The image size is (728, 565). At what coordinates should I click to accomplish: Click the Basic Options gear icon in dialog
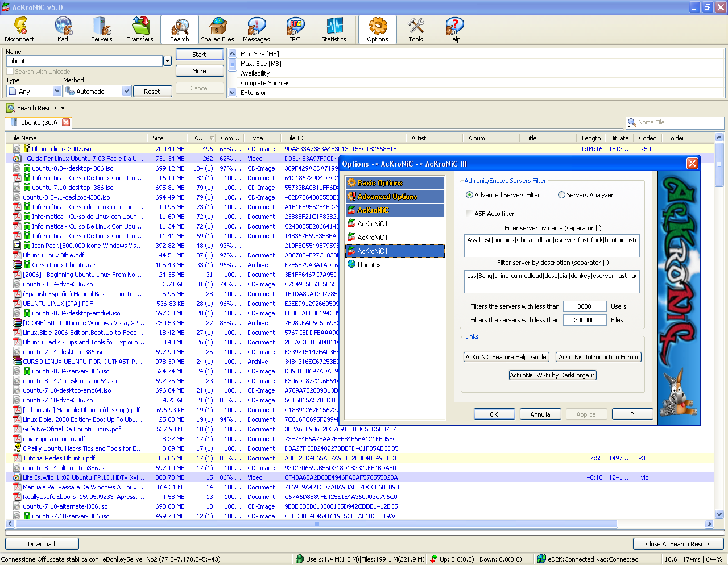tap(351, 183)
